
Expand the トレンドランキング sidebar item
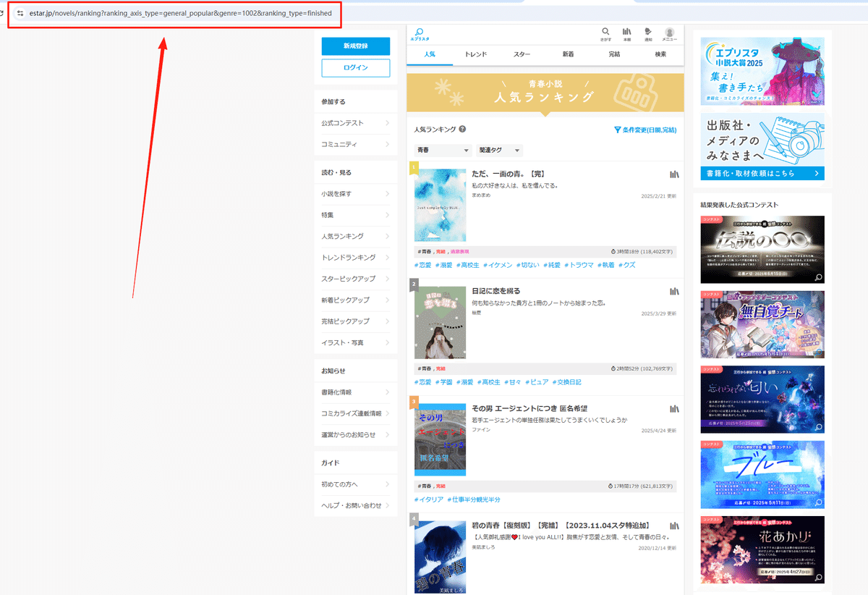pyautogui.click(x=356, y=258)
